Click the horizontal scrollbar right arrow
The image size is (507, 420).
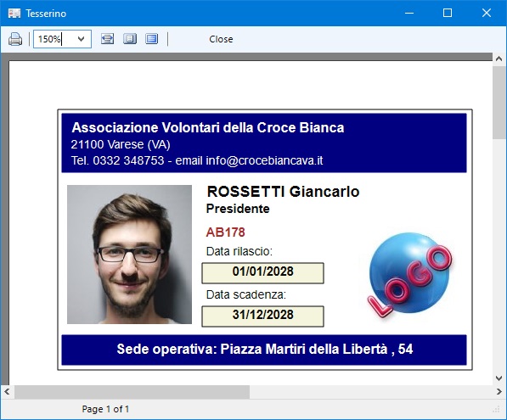(x=499, y=391)
